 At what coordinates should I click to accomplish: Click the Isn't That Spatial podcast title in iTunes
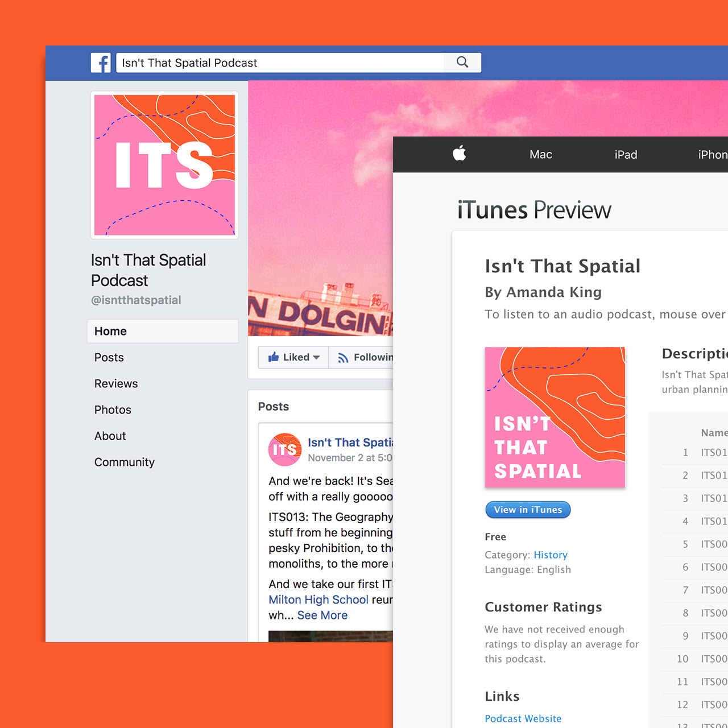click(562, 266)
